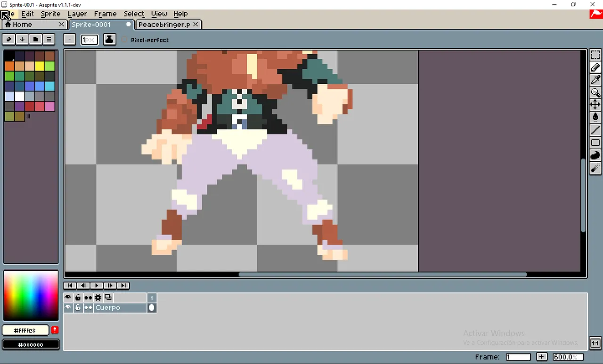Select the Contour blob tool
This screenshot has height=364, width=603.
[x=595, y=155]
